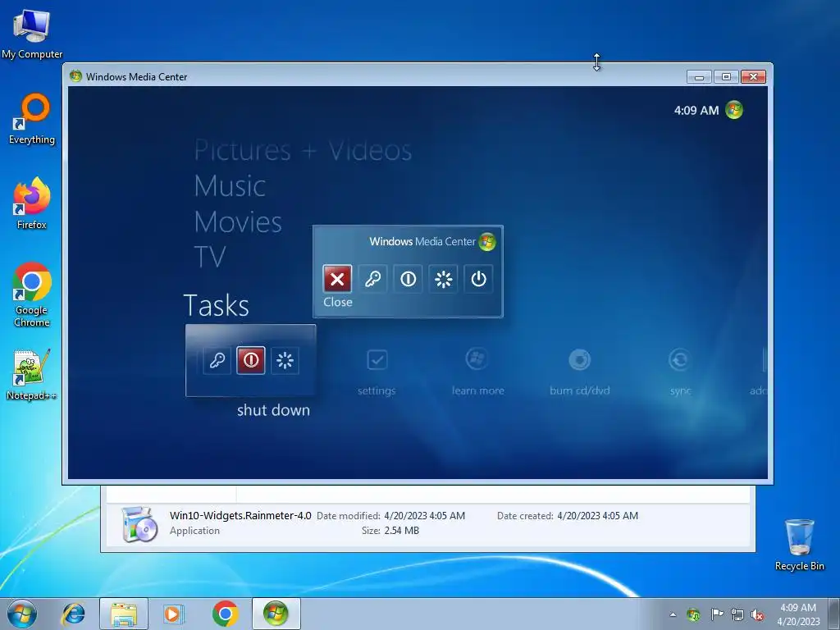Click Date modified value 4/20/2023 4:05 AM
Viewport: 840px width, 630px height.
(425, 516)
